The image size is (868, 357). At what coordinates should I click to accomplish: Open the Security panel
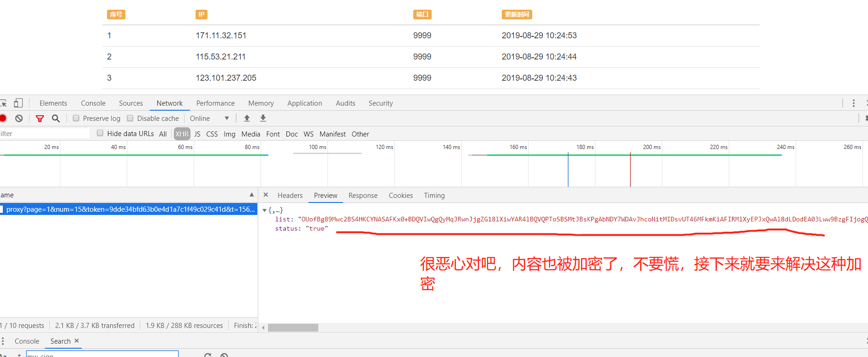point(380,103)
